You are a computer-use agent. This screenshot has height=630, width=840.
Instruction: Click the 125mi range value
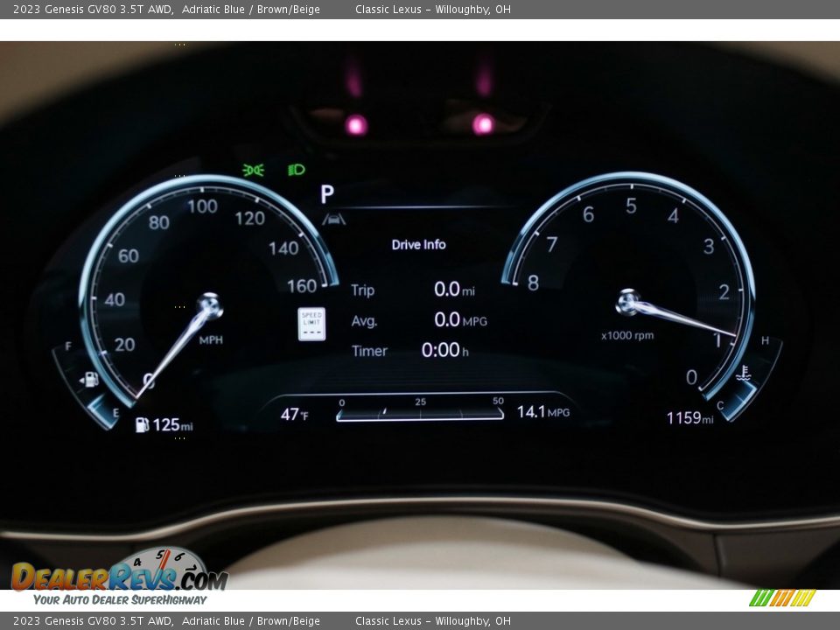172,425
